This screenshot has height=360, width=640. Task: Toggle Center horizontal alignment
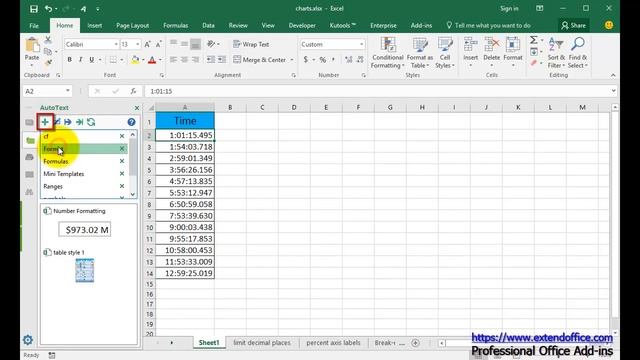pyautogui.click(x=184, y=60)
